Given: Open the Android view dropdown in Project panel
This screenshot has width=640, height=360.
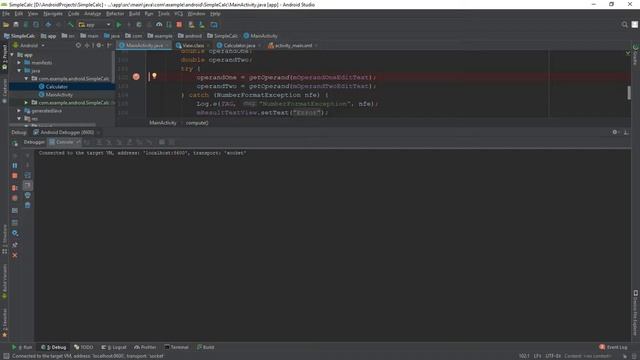Looking at the screenshot, I should click(x=29, y=45).
